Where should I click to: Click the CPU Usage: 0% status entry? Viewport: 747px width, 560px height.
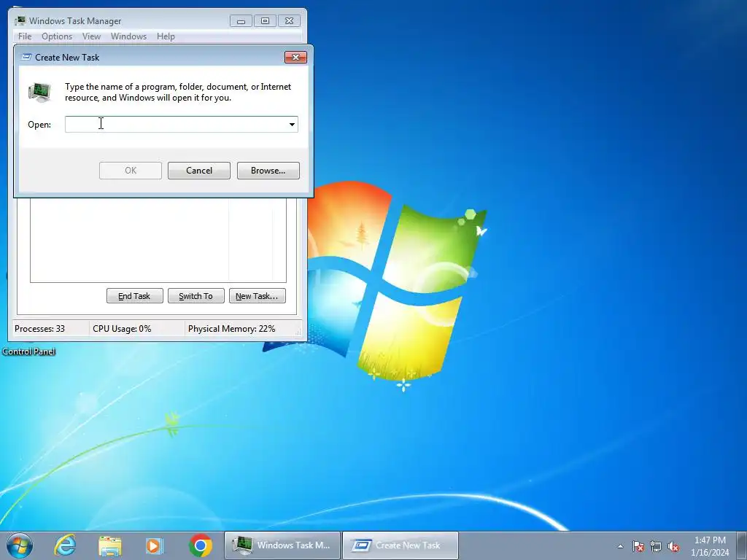coord(122,329)
